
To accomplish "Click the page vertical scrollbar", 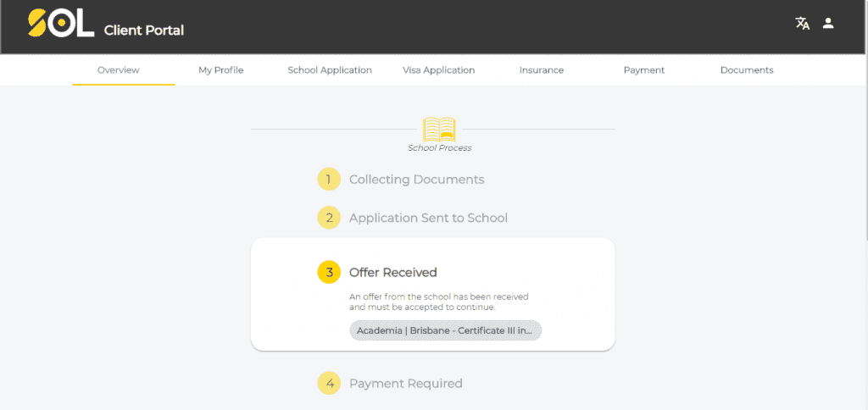I will (865, 147).
